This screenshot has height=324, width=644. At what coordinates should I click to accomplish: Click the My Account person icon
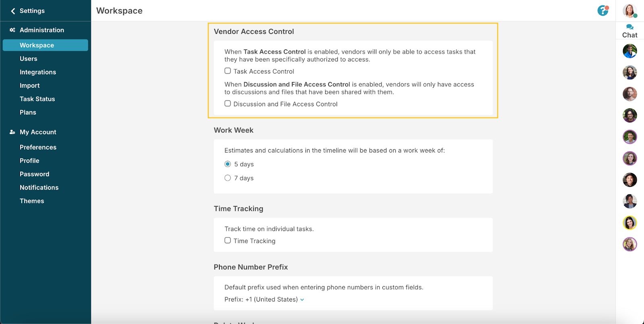tap(12, 132)
